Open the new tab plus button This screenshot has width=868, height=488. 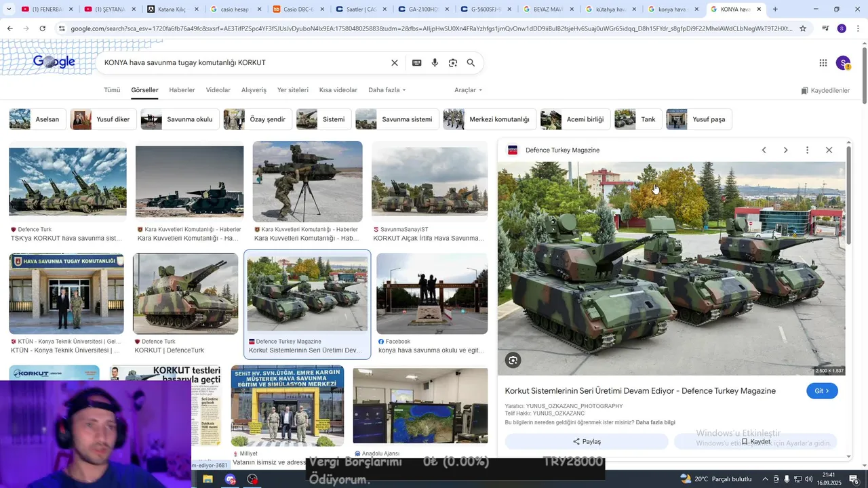pyautogui.click(x=775, y=9)
